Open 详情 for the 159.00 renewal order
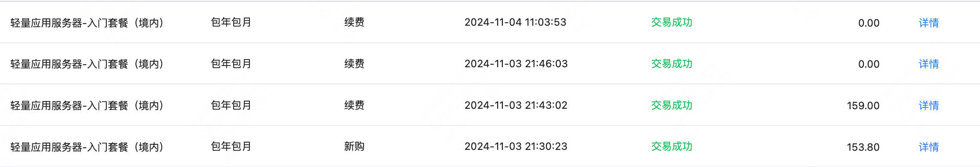Image resolution: width=980 pixels, height=167 pixels. pyautogui.click(x=929, y=105)
